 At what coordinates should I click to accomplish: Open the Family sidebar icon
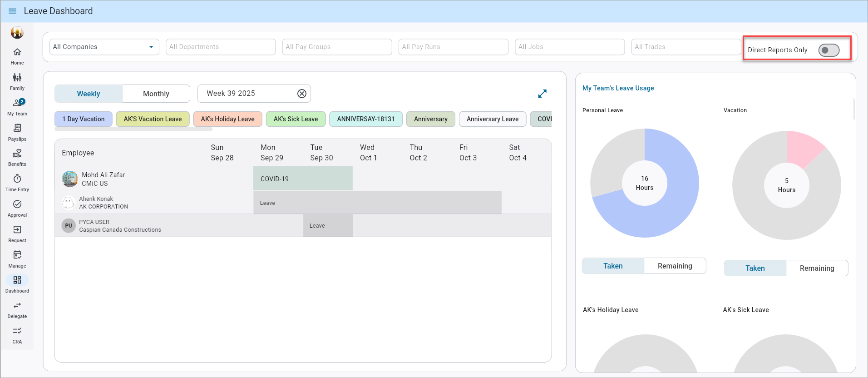[x=17, y=81]
